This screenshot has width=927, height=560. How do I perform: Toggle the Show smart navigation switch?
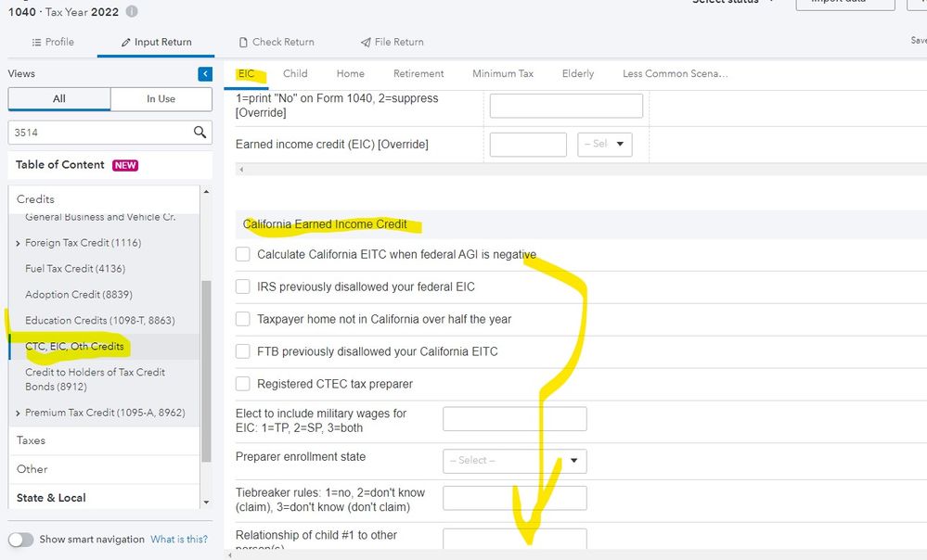(20, 540)
